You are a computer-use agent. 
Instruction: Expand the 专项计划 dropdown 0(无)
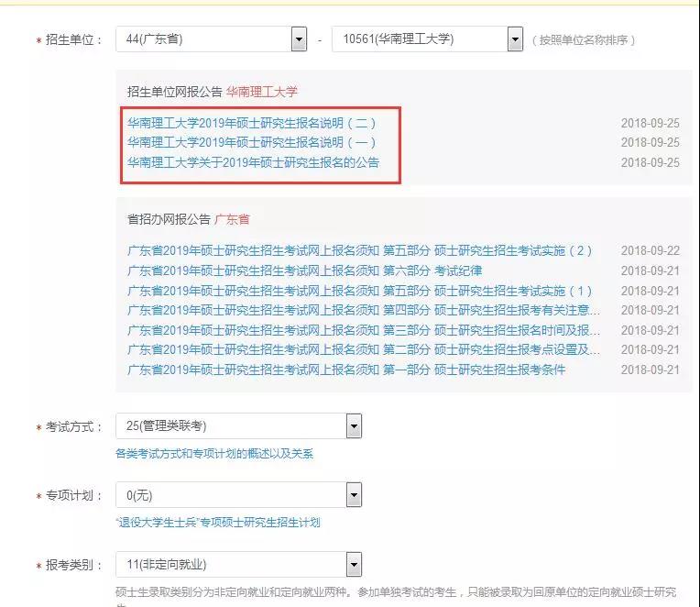tap(238, 495)
